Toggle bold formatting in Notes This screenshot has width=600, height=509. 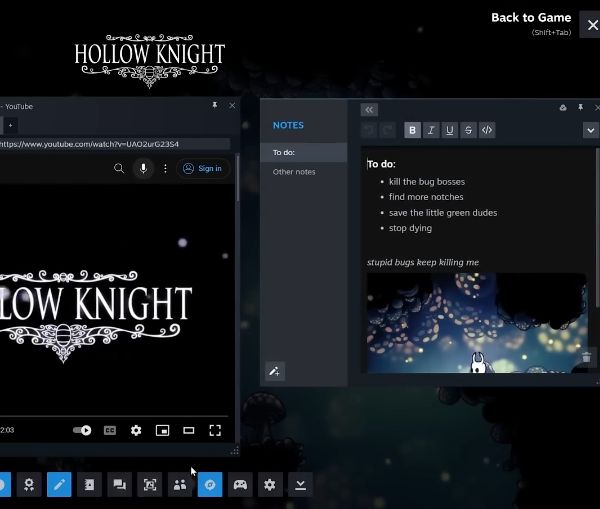coord(413,130)
